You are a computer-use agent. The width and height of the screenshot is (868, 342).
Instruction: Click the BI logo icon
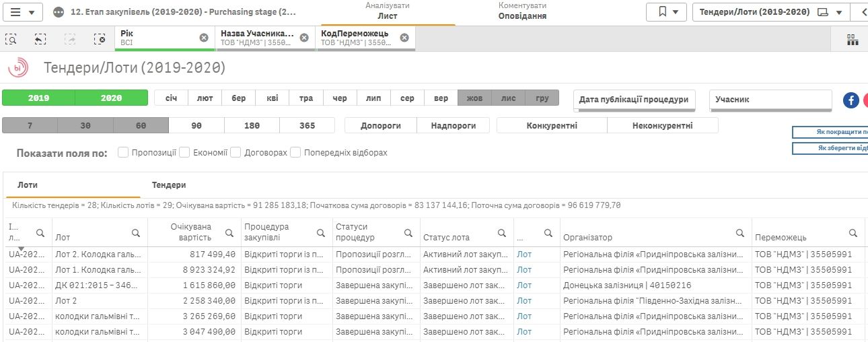coord(17,67)
